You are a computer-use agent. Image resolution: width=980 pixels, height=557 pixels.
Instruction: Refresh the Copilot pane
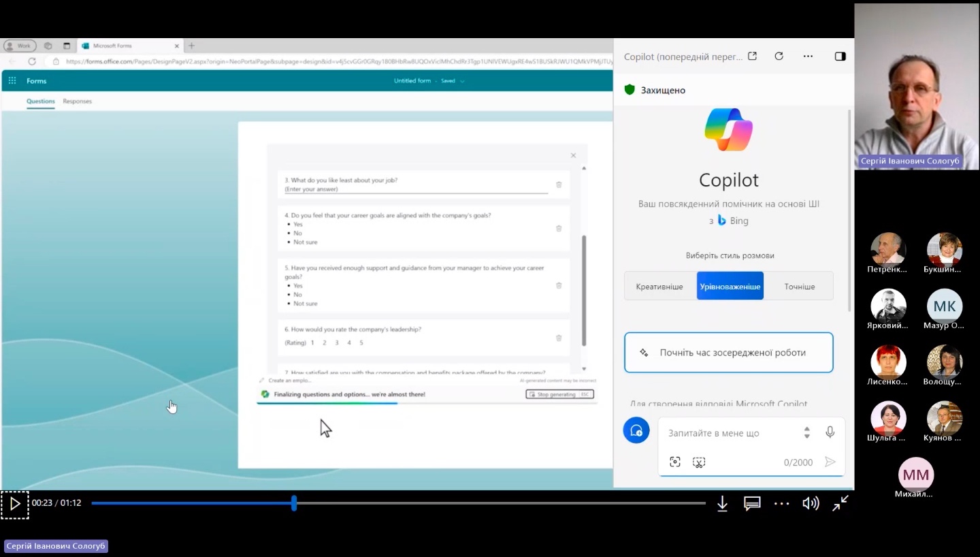coord(779,57)
